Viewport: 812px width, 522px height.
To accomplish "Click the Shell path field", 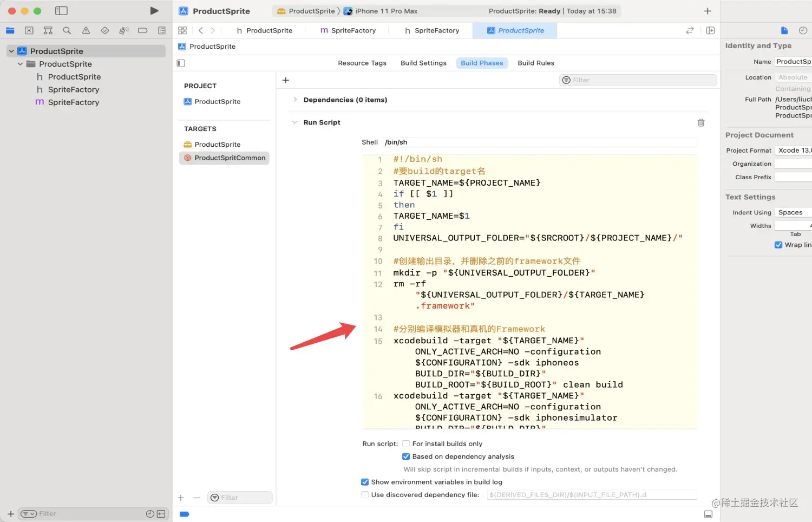I will (540, 142).
